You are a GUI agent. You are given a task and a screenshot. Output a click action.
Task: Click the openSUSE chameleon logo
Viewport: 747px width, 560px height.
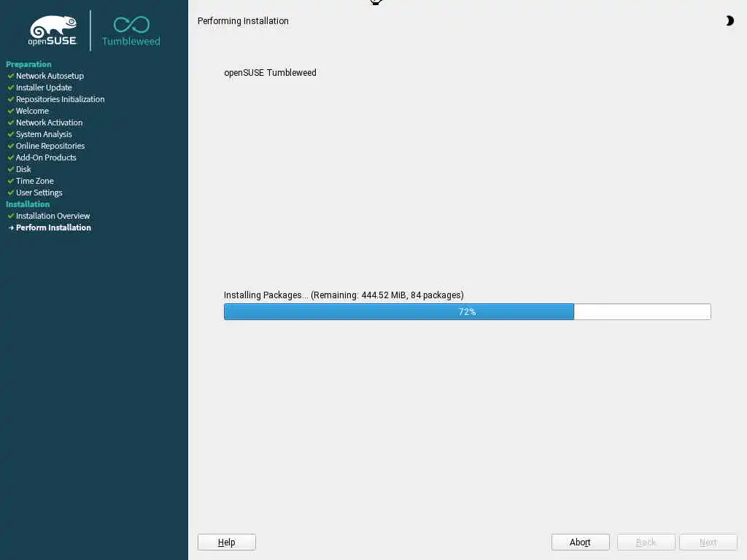point(53,31)
